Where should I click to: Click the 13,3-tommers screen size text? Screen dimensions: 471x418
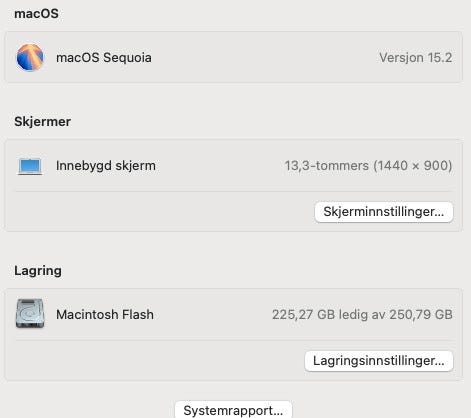point(327,166)
